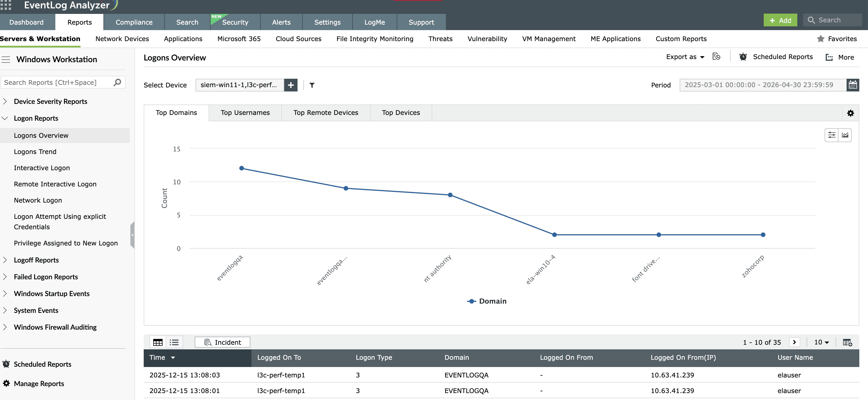Expand Windows Firewall Auditing category
This screenshot has height=400, width=868.
point(5,327)
